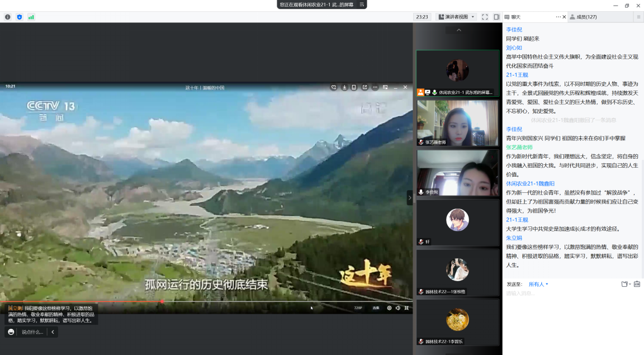Screen dimensions: 644x355
Task: Open the video player settings gear
Action: (389, 307)
